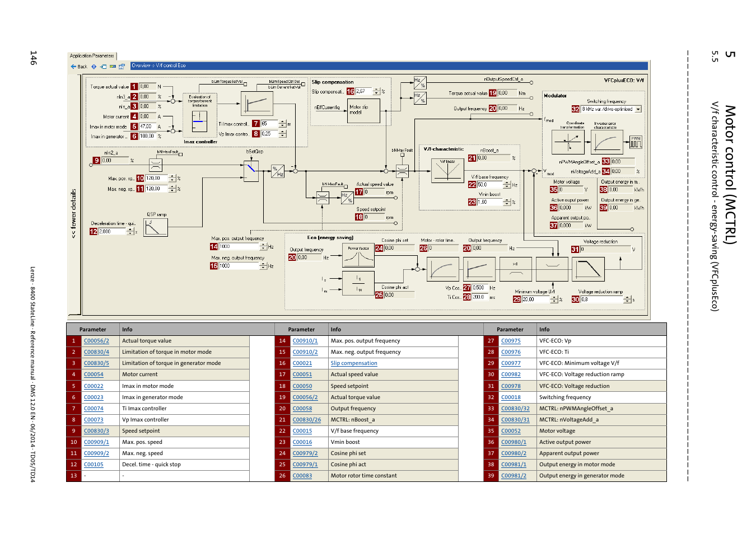Click the 'VFC-ECO: Voltage reduction ramp' table cell

601,374
